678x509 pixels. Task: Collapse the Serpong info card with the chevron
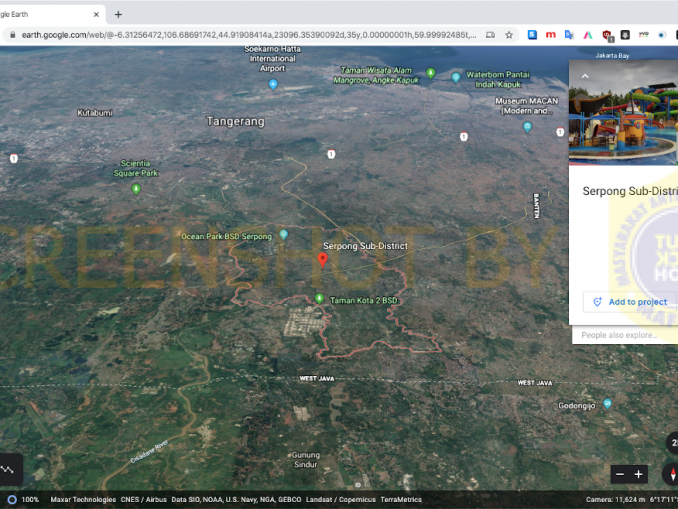click(x=585, y=76)
